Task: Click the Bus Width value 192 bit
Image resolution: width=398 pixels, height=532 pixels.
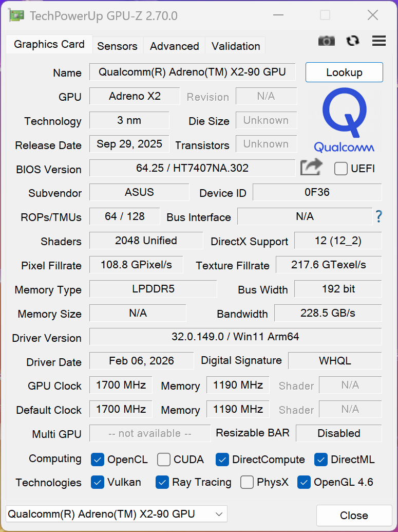Action: coord(337,289)
